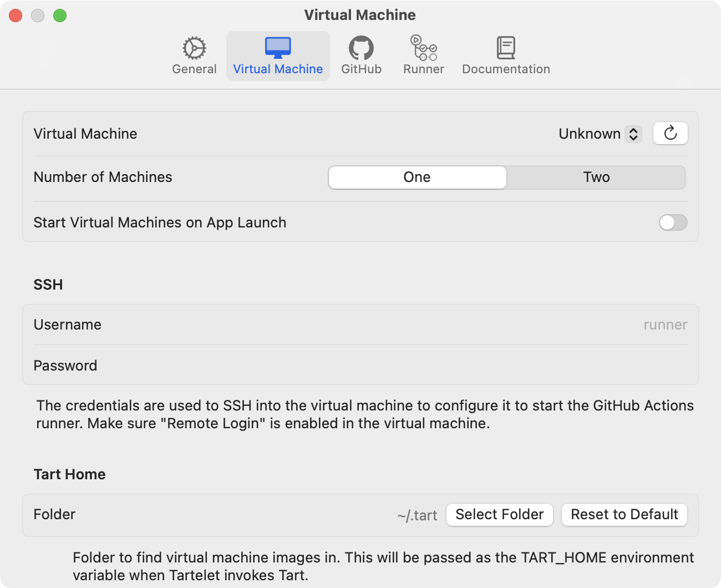Image resolution: width=721 pixels, height=588 pixels.
Task: Click the Documentation tab label
Action: coord(506,69)
